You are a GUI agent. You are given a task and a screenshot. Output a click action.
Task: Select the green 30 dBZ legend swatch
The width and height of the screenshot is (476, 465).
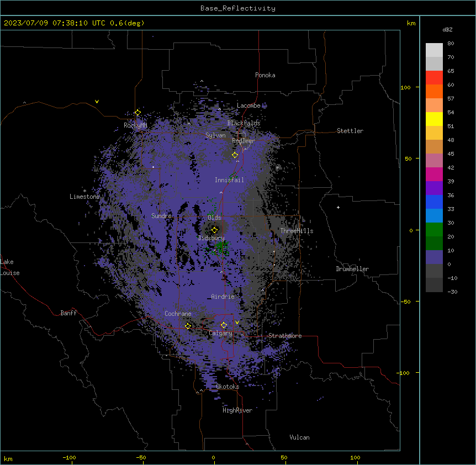[x=434, y=229]
